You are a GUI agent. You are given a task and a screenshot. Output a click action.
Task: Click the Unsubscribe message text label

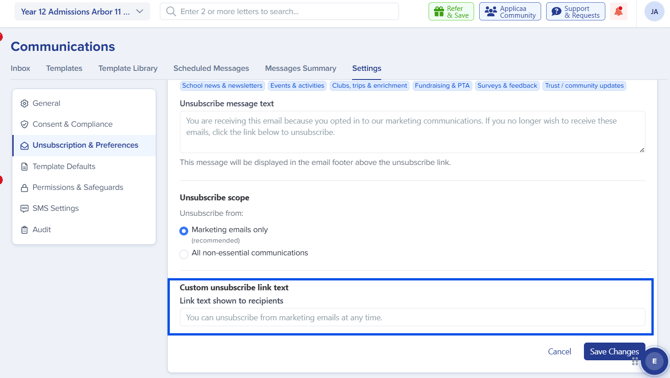coord(226,103)
